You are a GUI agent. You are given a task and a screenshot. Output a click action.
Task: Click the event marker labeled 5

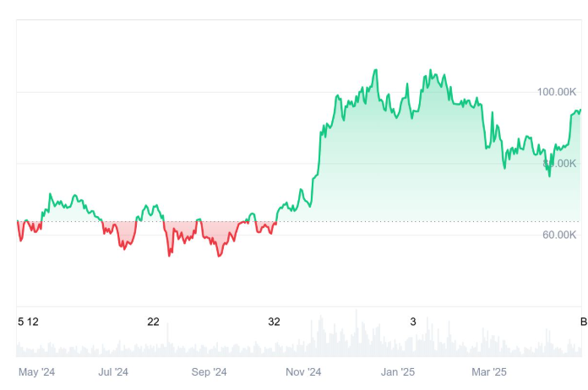click(x=21, y=322)
